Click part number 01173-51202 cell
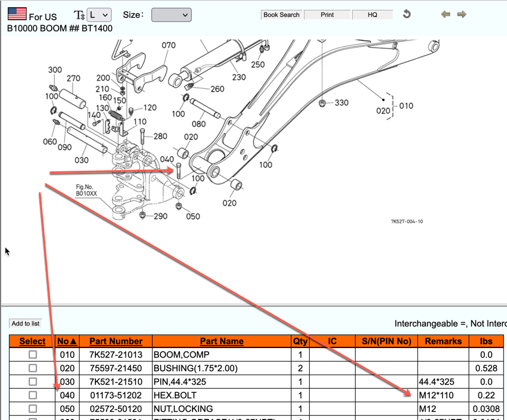 tap(115, 395)
